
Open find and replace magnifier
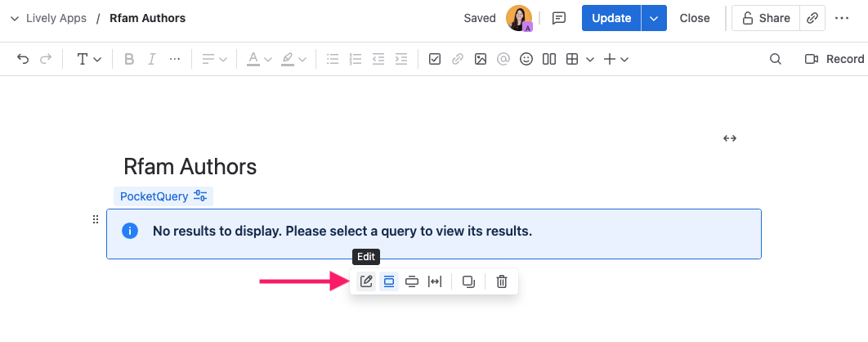click(776, 59)
